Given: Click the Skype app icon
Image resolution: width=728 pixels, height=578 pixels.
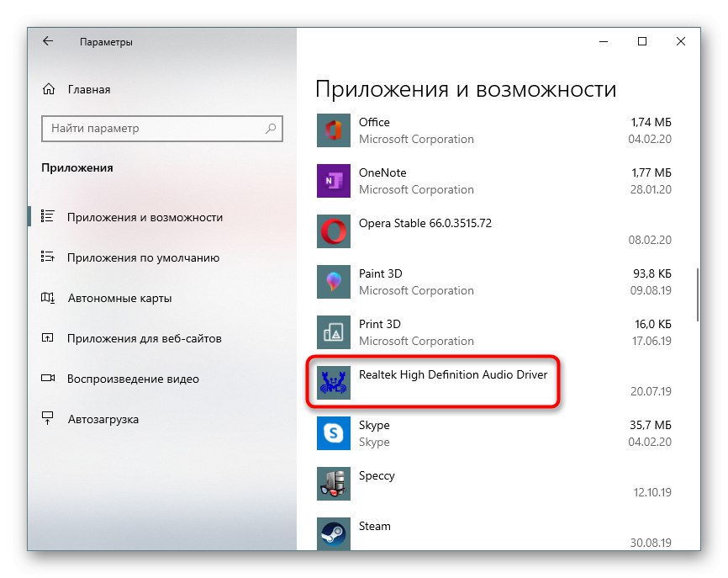Looking at the screenshot, I should click(334, 433).
